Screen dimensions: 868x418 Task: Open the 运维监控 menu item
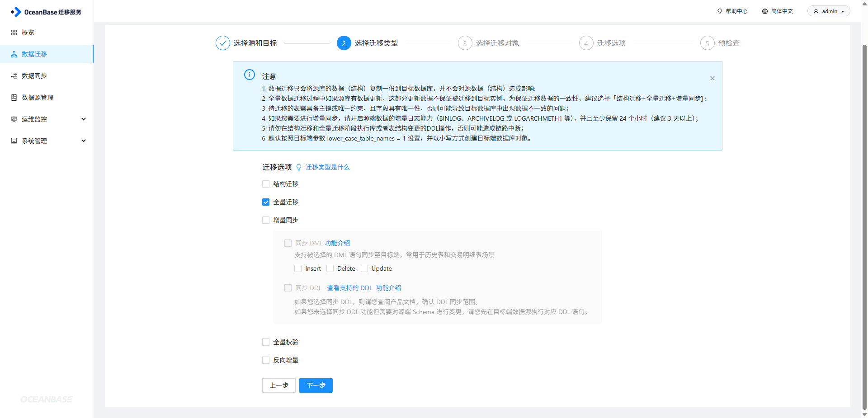pyautogui.click(x=47, y=119)
